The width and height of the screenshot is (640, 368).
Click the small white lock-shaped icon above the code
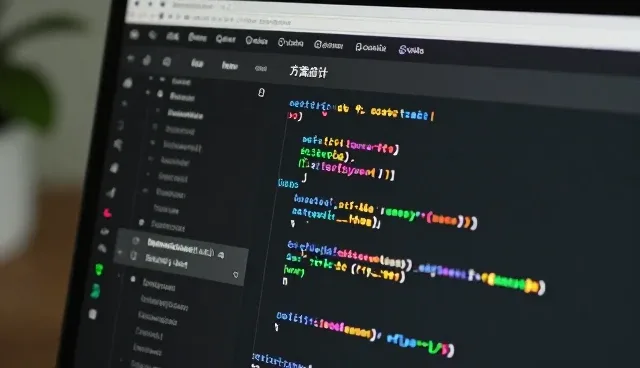[262, 93]
